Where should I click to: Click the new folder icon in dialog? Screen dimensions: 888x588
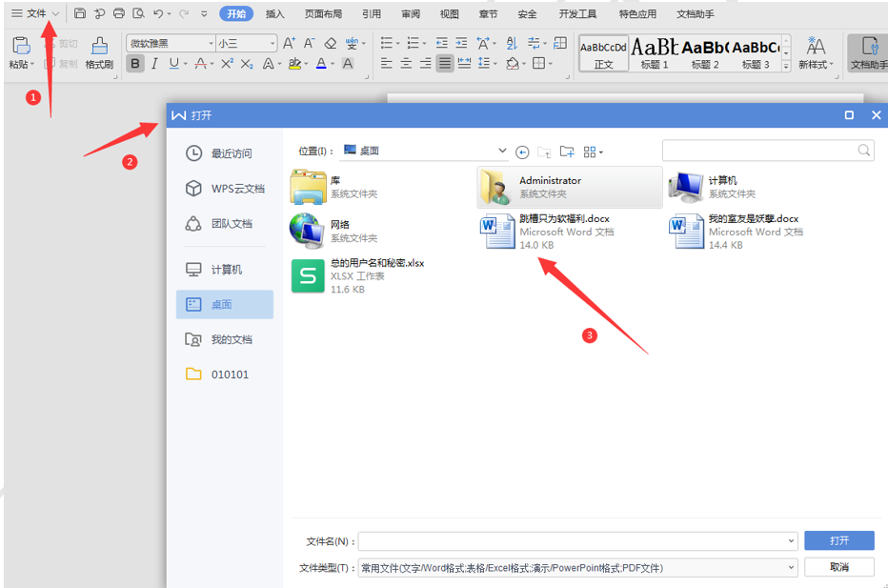point(566,152)
